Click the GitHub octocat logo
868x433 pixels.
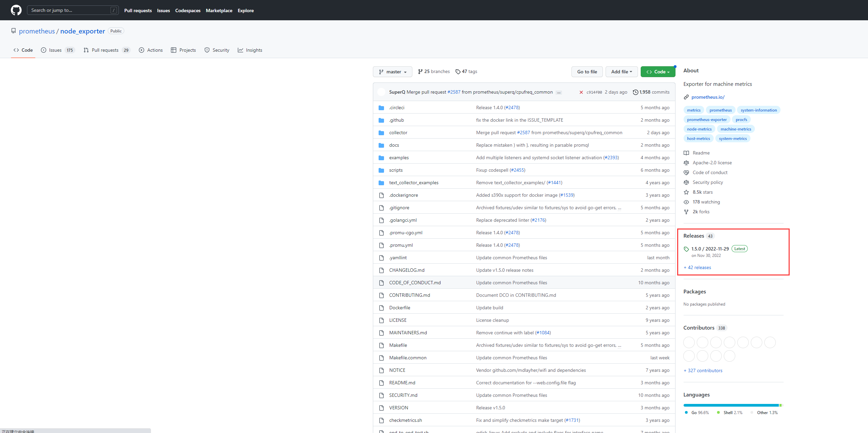pyautogui.click(x=16, y=10)
